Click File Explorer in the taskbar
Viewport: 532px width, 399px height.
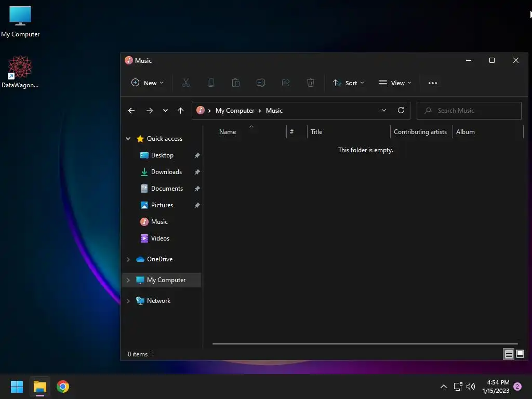pyautogui.click(x=40, y=387)
